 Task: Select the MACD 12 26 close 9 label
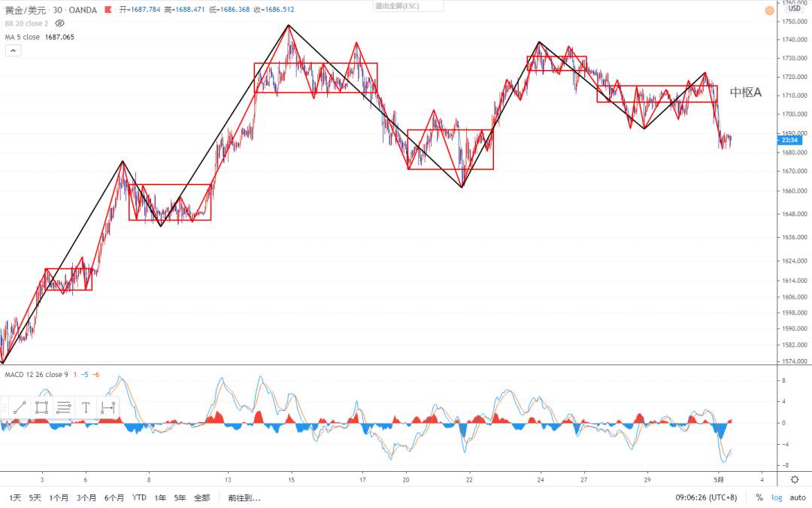click(36, 374)
